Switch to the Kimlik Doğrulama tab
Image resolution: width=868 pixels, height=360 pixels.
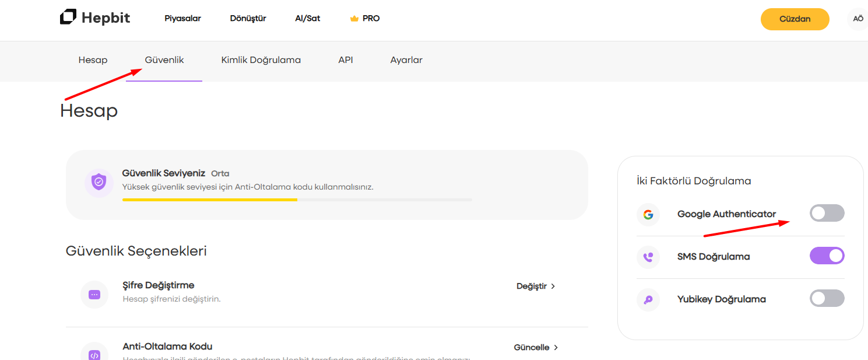coord(261,60)
